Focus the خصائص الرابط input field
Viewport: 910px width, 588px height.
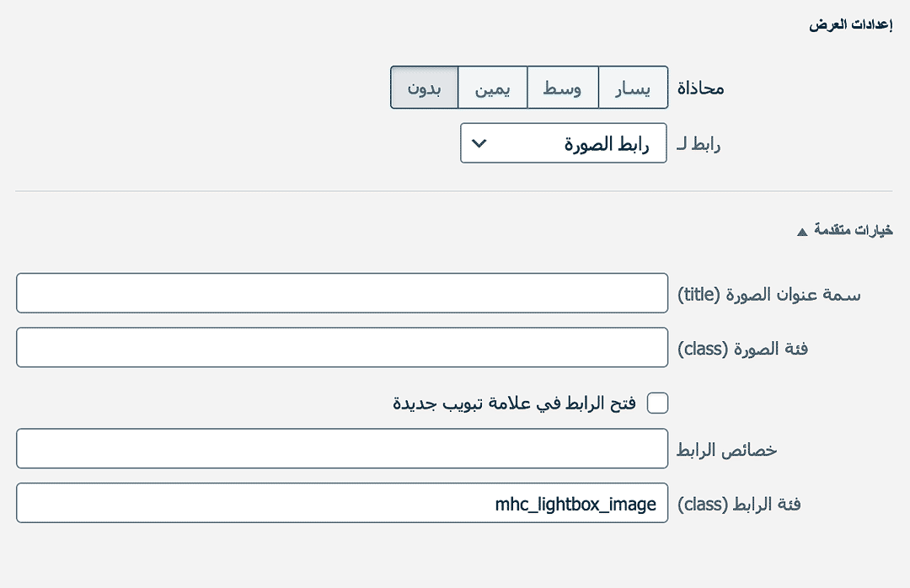point(342,449)
